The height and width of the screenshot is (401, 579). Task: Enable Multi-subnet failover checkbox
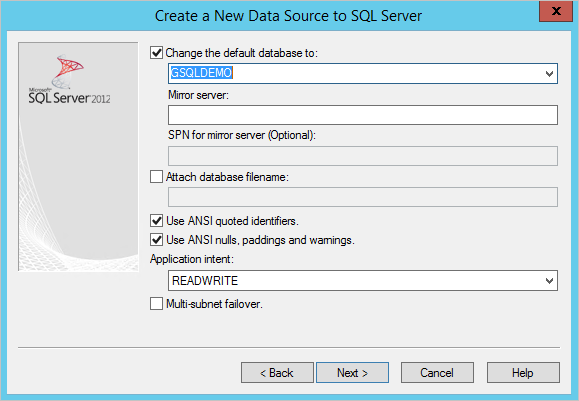[x=156, y=304]
